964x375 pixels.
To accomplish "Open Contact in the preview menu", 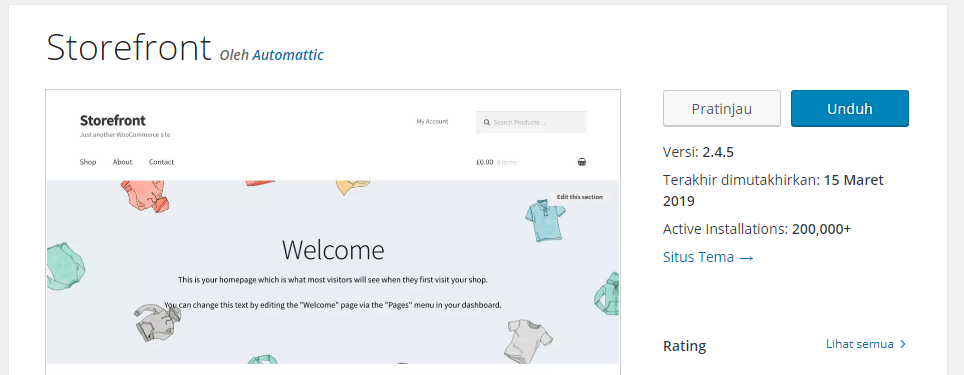I will coord(161,162).
